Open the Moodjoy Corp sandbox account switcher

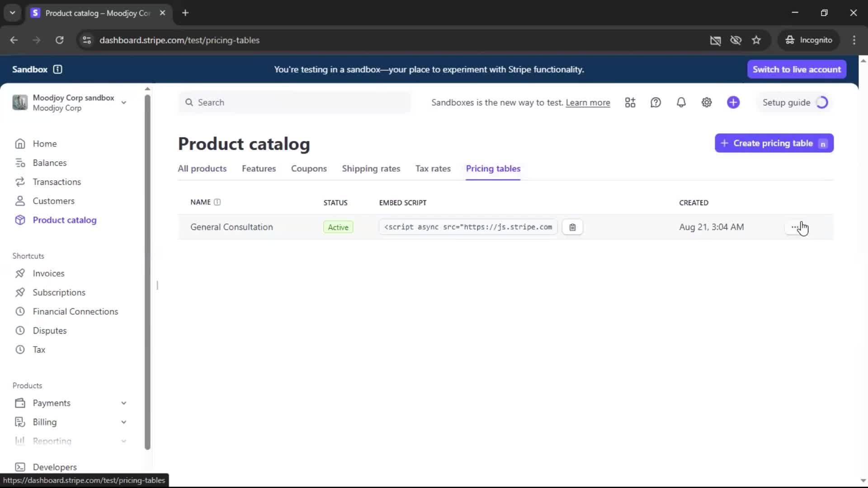(x=70, y=103)
